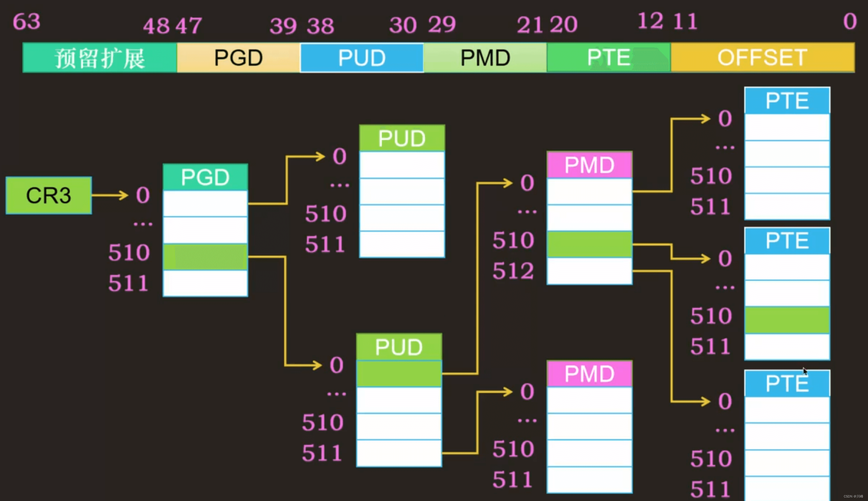Select the yellow OFFSET segment
Screen dimensions: 868x501
[762, 58]
